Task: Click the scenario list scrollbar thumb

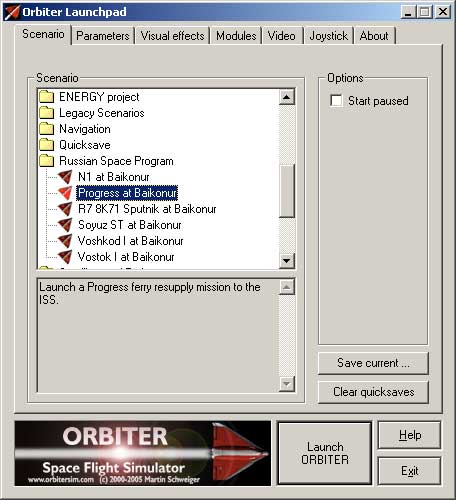Action: (287, 191)
